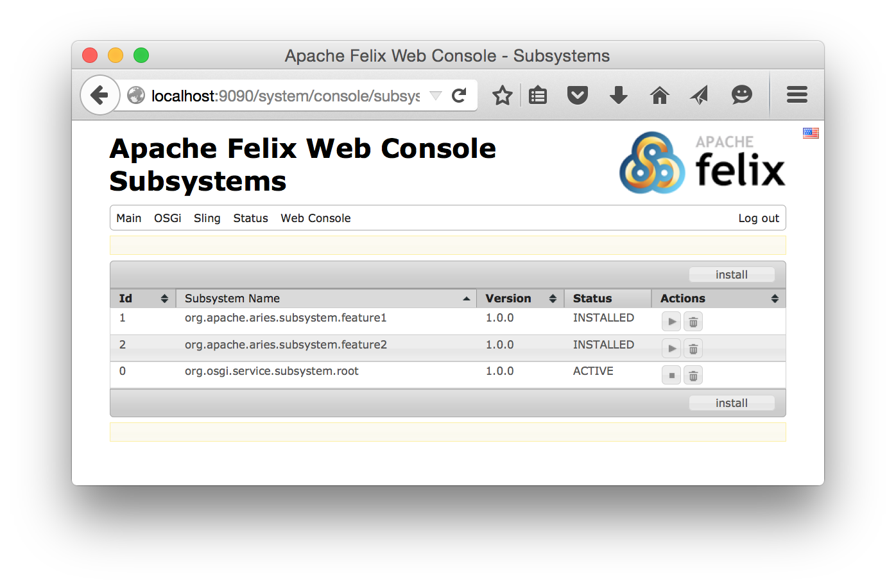Uninstall feature2 subsystem with trash icon
Viewport: 896px width, 588px height.
click(693, 349)
